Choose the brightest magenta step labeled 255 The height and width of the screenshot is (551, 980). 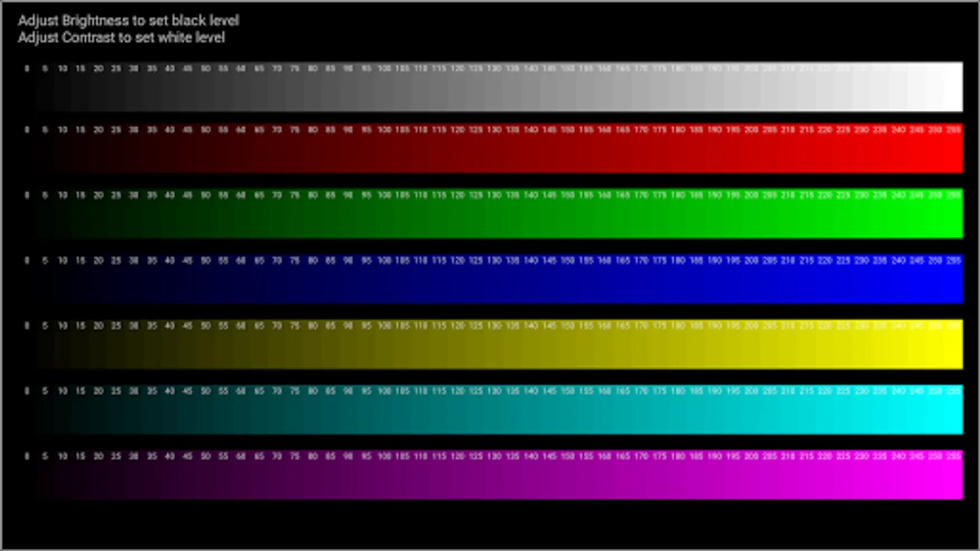pyautogui.click(x=954, y=475)
